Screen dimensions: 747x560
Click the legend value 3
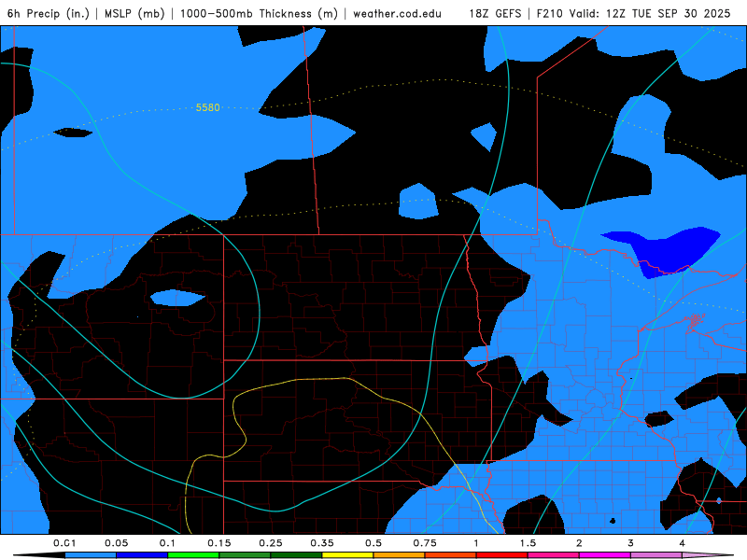click(x=630, y=543)
